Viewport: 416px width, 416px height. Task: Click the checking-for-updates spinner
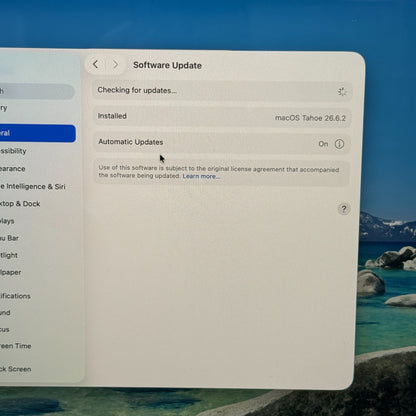[x=342, y=92]
